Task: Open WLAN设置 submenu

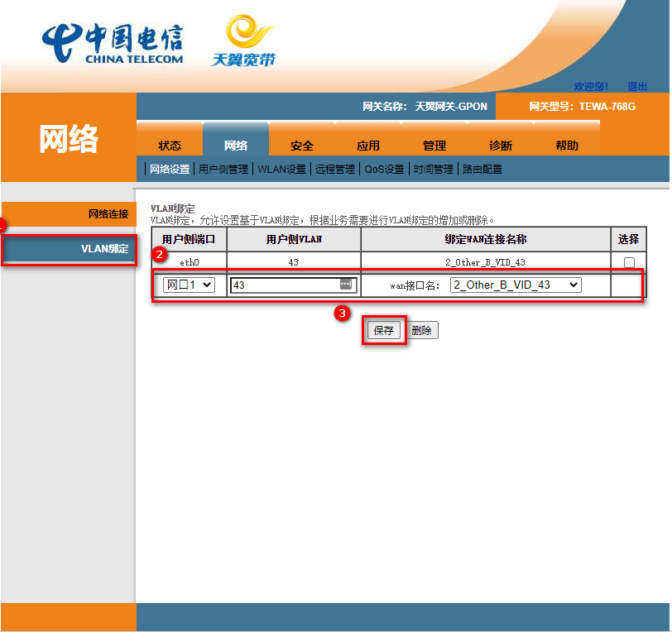Action: pyautogui.click(x=281, y=170)
